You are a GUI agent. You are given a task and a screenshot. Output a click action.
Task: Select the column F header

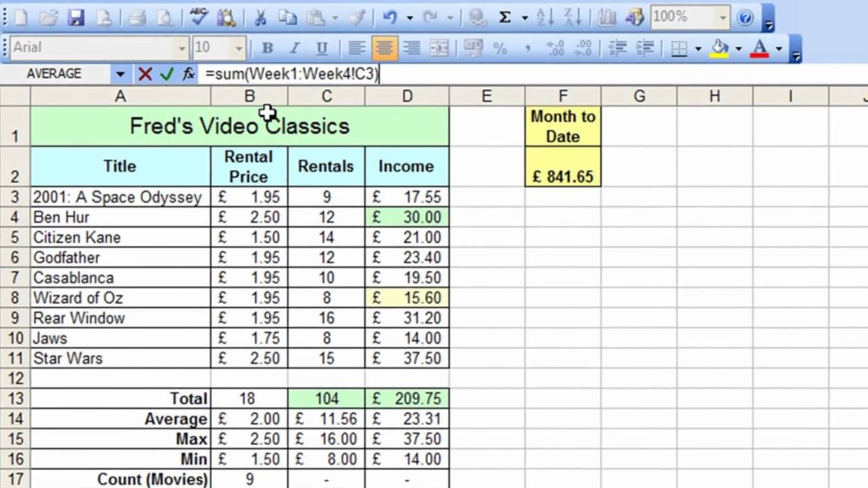click(x=562, y=96)
